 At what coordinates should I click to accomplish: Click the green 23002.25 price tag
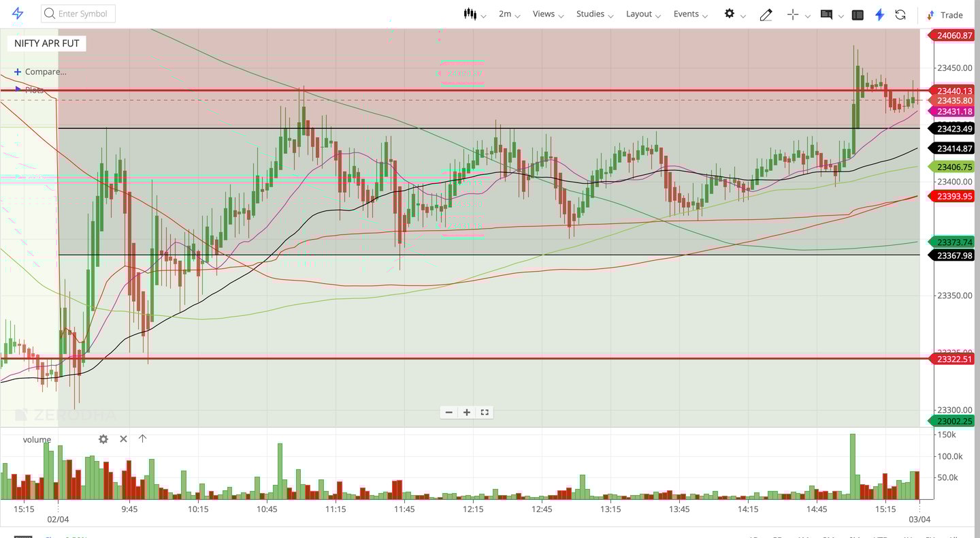click(951, 421)
